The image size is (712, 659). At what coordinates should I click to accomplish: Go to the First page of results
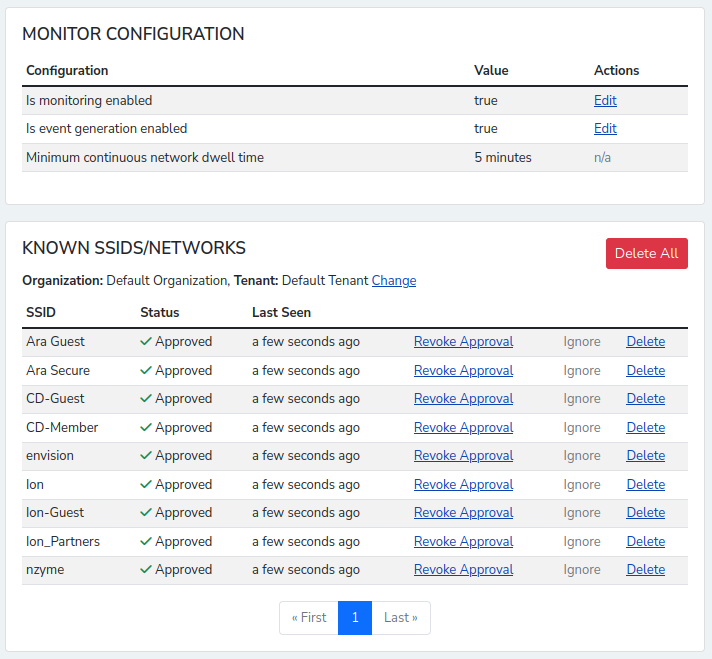[x=309, y=618]
